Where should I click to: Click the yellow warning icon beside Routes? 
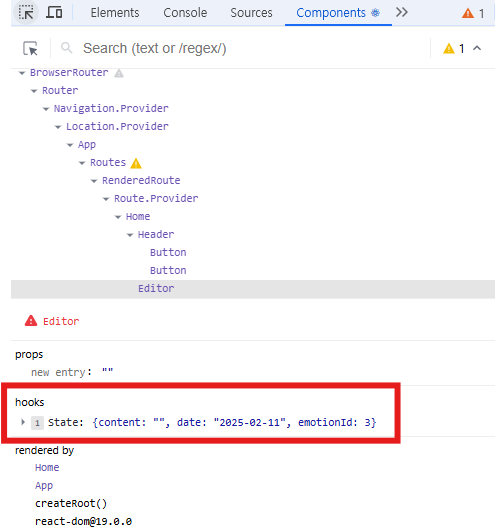(136, 163)
